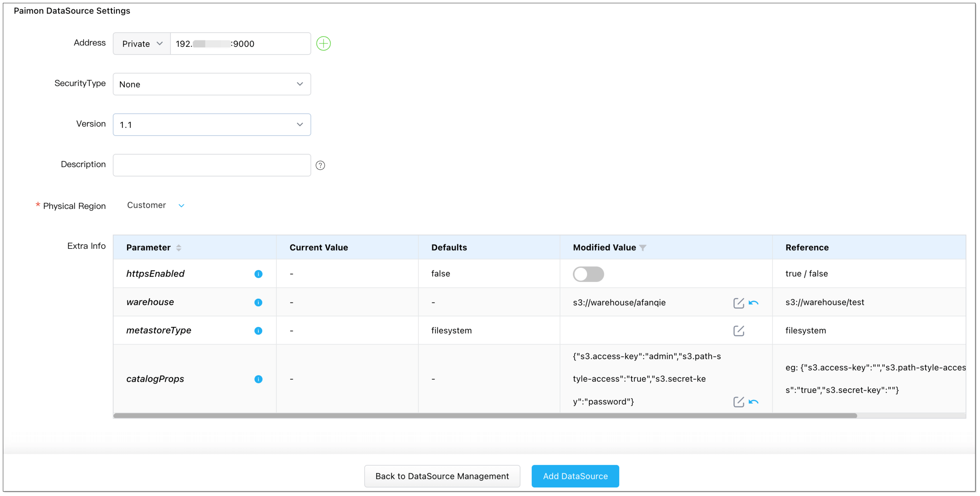Image resolution: width=980 pixels, height=496 pixels.
Task: Filter the Modified Value column
Action: pos(643,248)
